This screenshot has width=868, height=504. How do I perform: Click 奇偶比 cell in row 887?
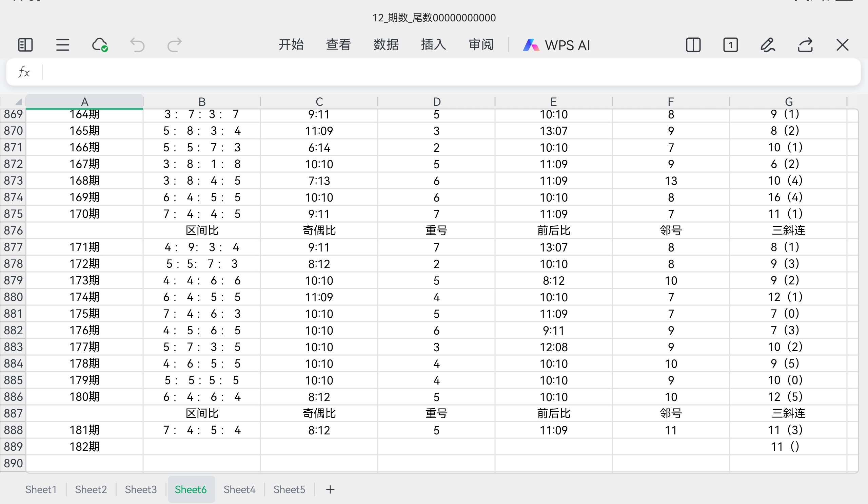319,413
